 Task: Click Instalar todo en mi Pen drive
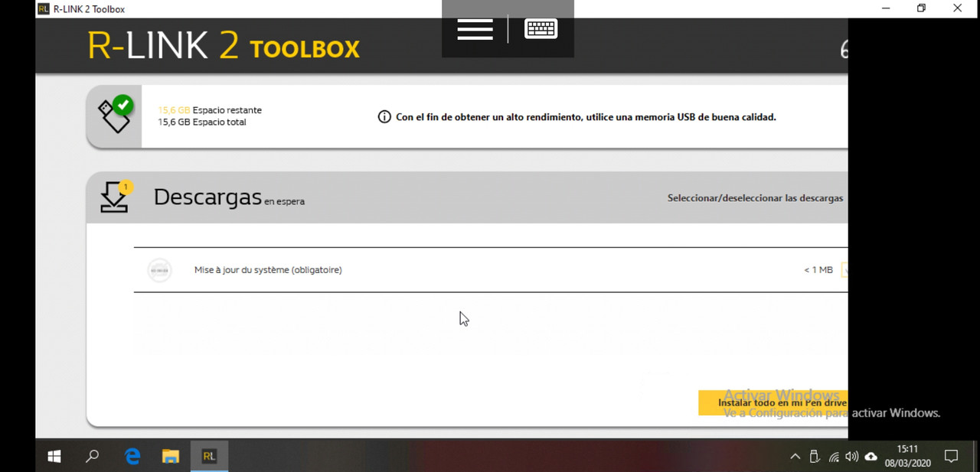point(773,402)
